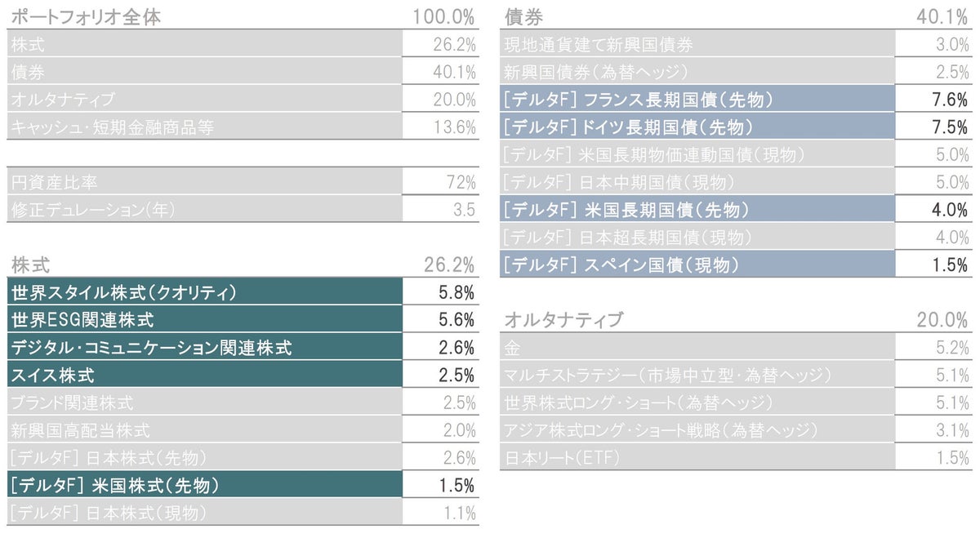Click the アジア株式ロング・ショート戦略 row

point(661,429)
